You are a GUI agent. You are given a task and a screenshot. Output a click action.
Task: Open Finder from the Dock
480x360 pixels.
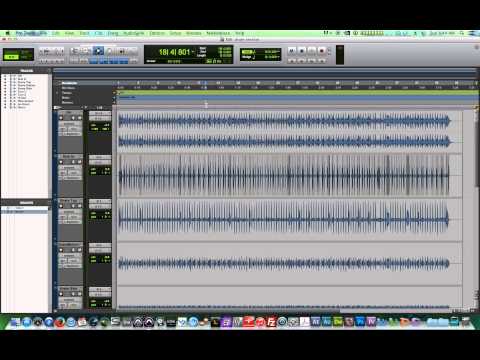point(15,322)
